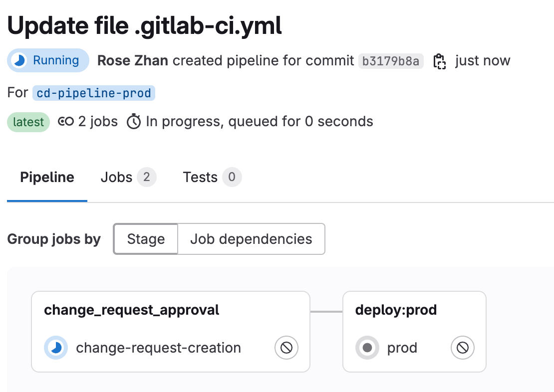The image size is (554, 392).
Task: Open the prod job in deploy:prod stage
Action: coord(402,348)
